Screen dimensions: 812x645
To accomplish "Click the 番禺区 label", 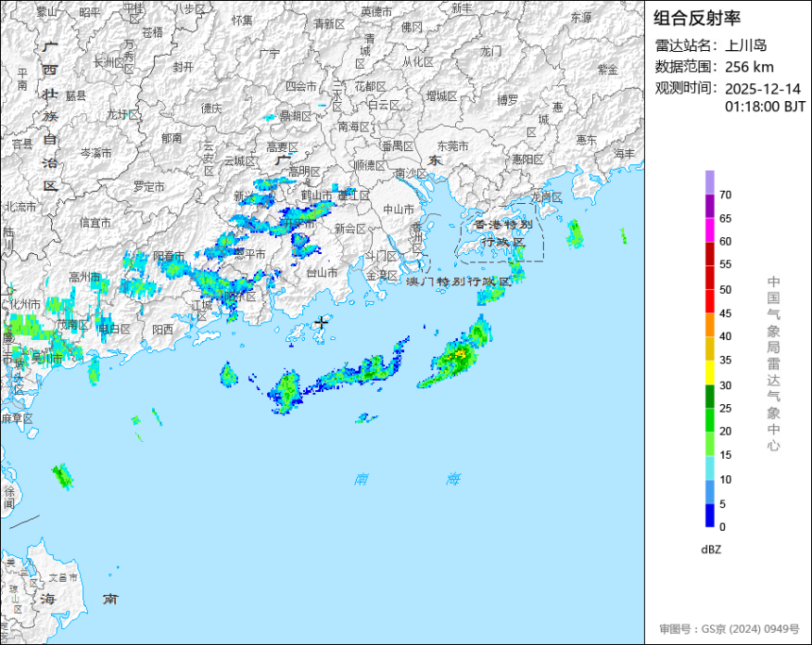I will pyautogui.click(x=398, y=146).
